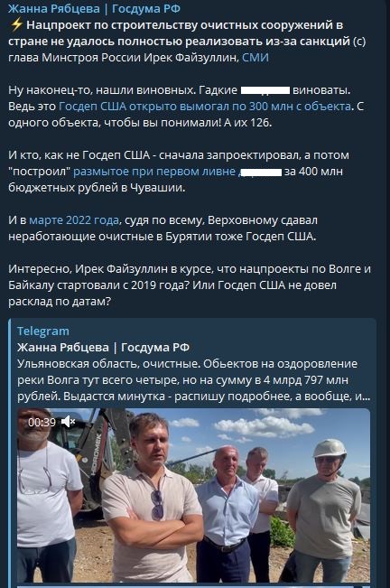Click the sentence mentioning очистные в Бурятии
This screenshot has height=588, width=390.
[162, 229]
